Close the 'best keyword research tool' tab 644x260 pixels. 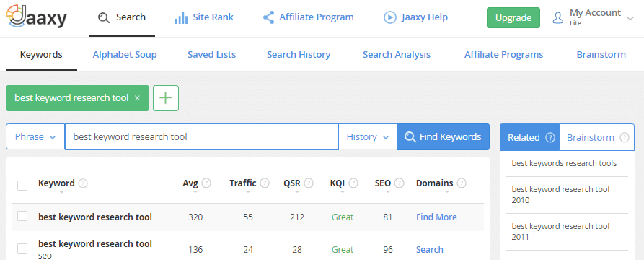pos(138,98)
